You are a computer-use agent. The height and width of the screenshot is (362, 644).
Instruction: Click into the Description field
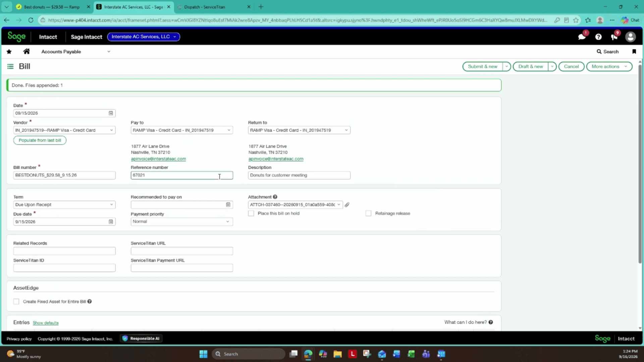[x=299, y=175]
